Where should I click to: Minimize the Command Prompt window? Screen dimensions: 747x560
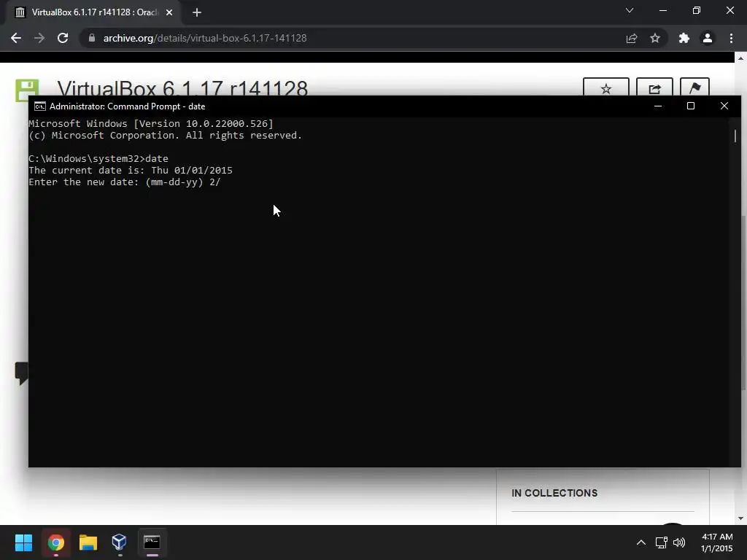(x=658, y=106)
